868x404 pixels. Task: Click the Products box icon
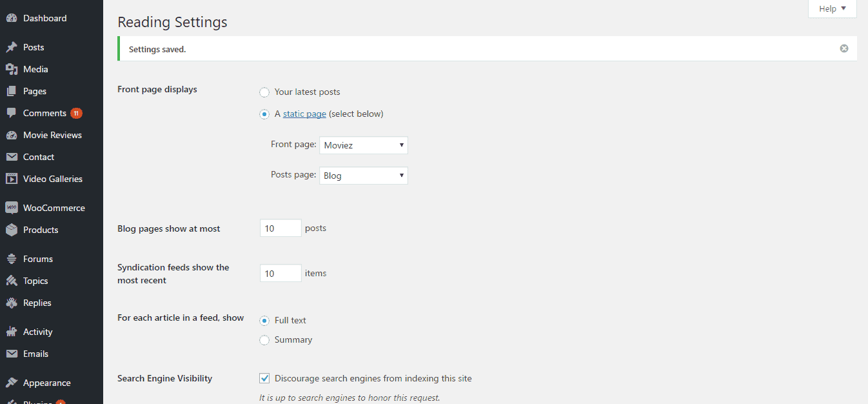click(x=11, y=230)
